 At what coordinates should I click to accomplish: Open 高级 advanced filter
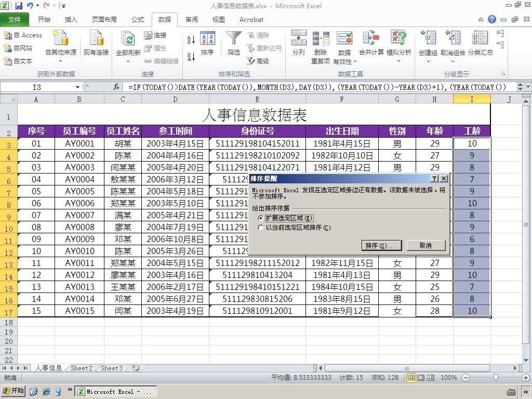click(x=258, y=61)
